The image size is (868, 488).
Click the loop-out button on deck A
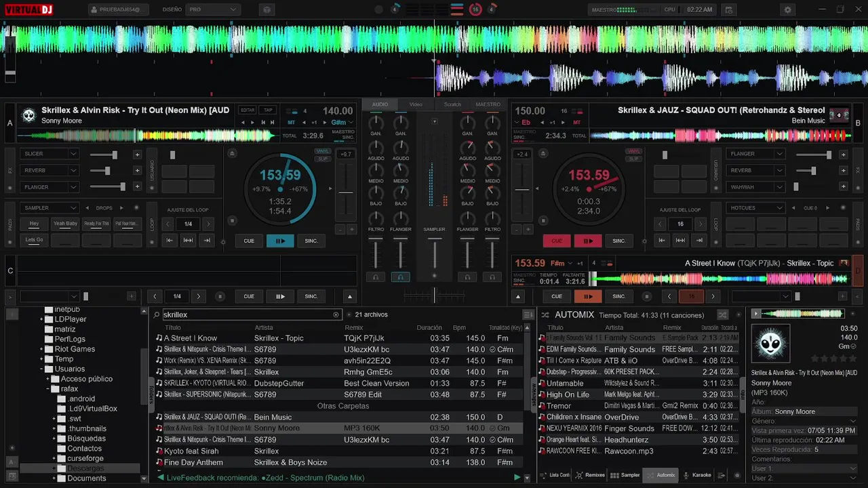click(207, 241)
